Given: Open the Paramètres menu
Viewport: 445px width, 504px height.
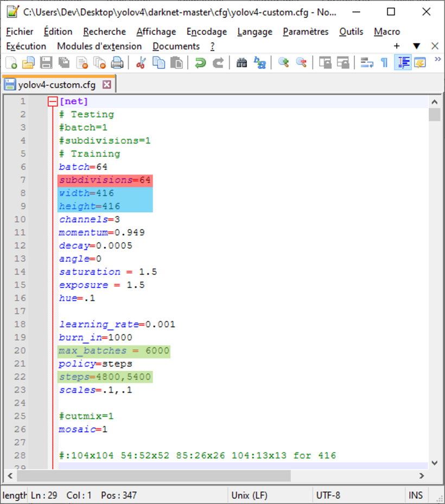Looking at the screenshot, I should point(306,31).
